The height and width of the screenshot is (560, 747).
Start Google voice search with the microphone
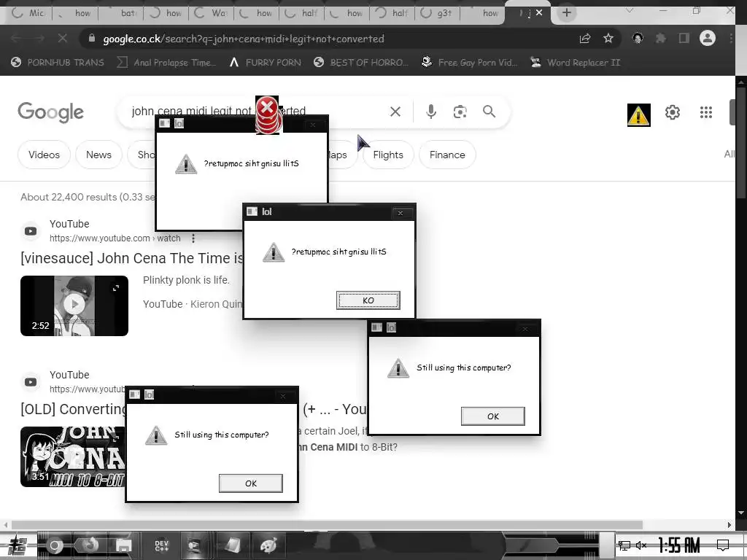click(431, 112)
